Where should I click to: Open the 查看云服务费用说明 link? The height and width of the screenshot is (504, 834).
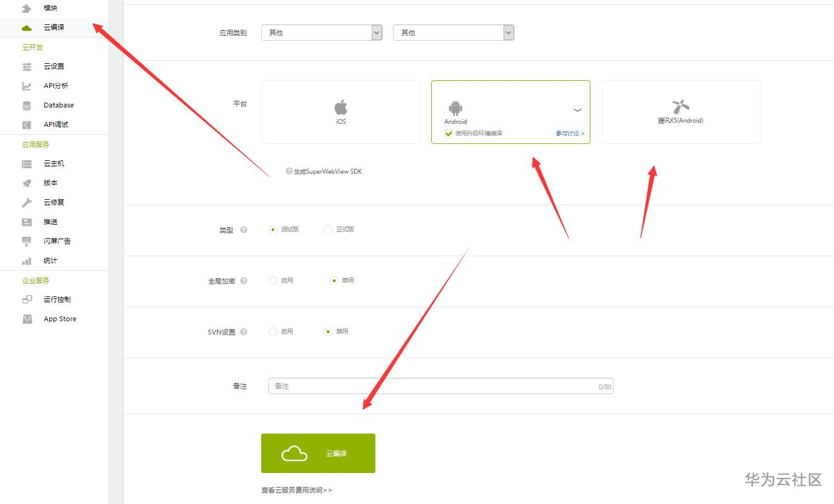(x=297, y=490)
